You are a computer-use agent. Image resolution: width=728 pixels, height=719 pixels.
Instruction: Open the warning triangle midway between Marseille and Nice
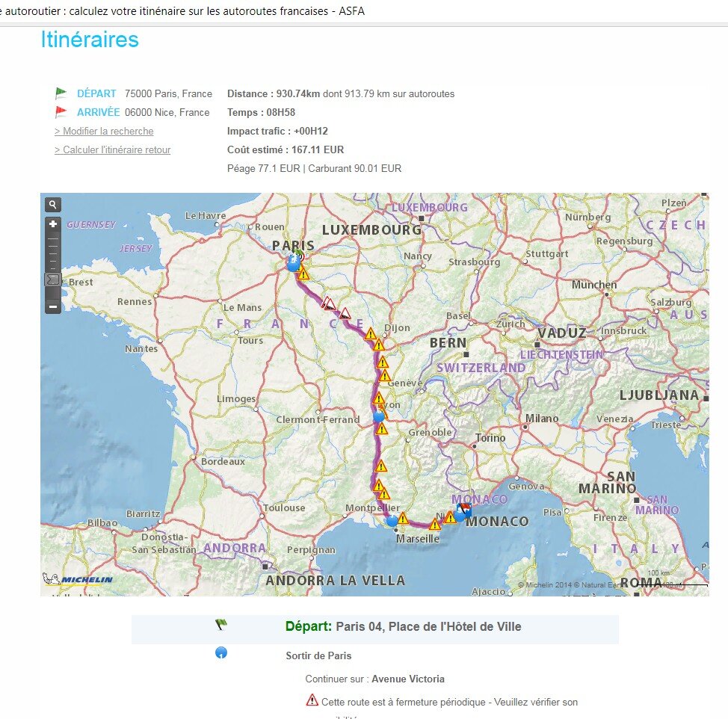click(434, 525)
